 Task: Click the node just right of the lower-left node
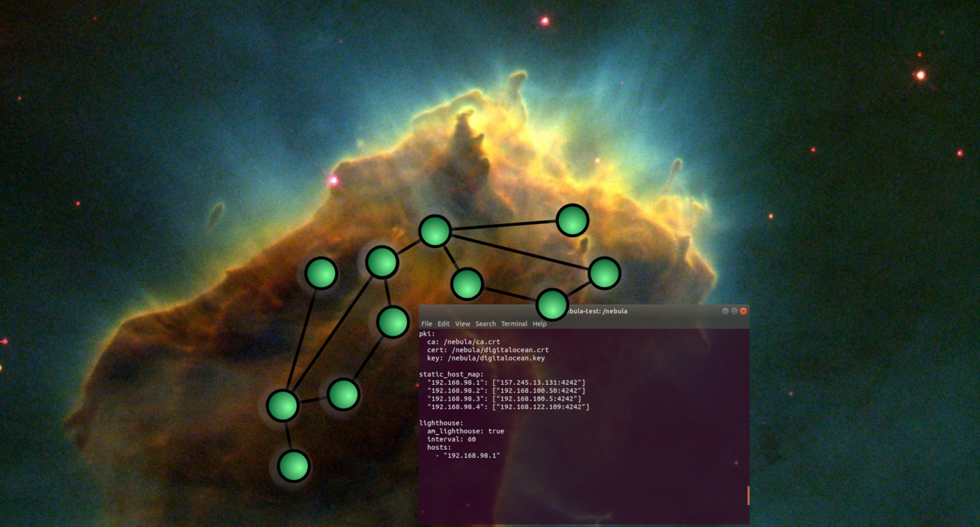[343, 395]
